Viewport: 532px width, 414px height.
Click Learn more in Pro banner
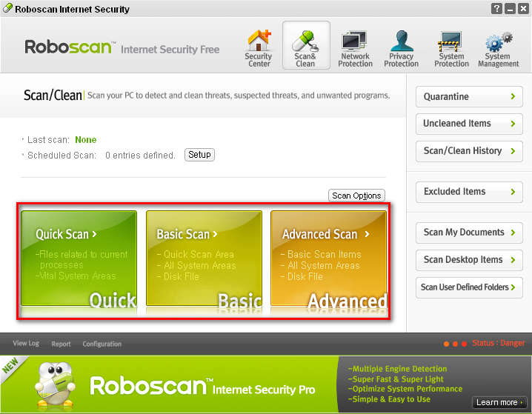(499, 402)
